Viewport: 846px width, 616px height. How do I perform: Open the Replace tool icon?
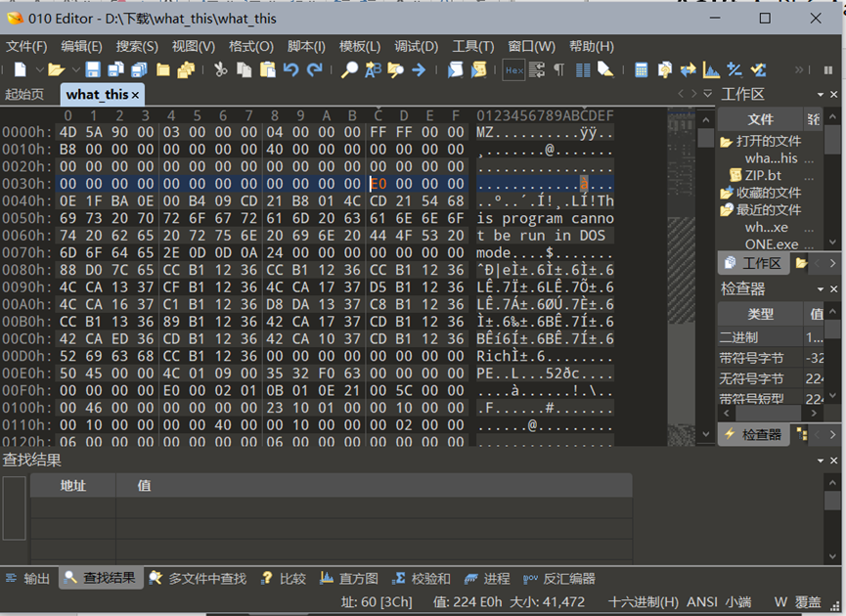pos(373,69)
